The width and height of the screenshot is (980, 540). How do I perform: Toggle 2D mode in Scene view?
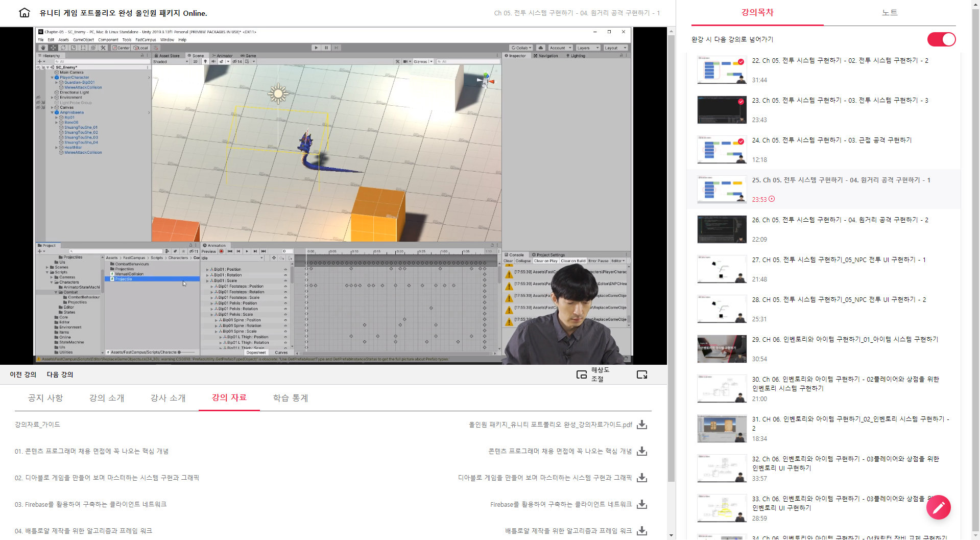tap(195, 61)
